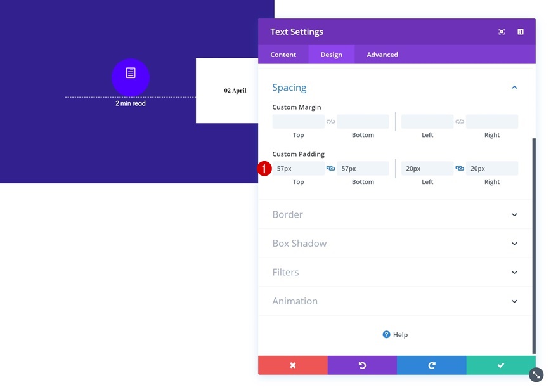Screen dimensions: 558x392
Task: Switch to the Content tab
Action: point(283,55)
